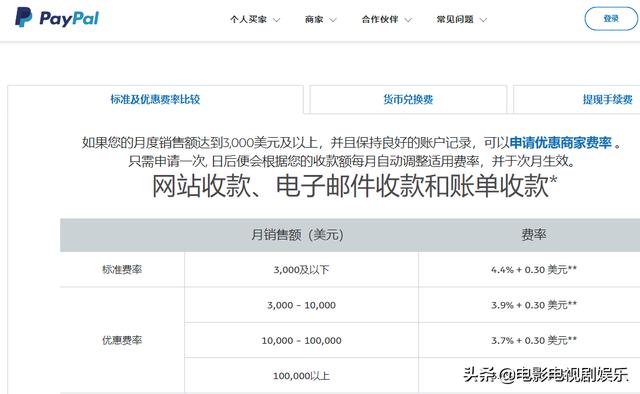
Task: Click the 100,000以上 cell
Action: click(301, 376)
